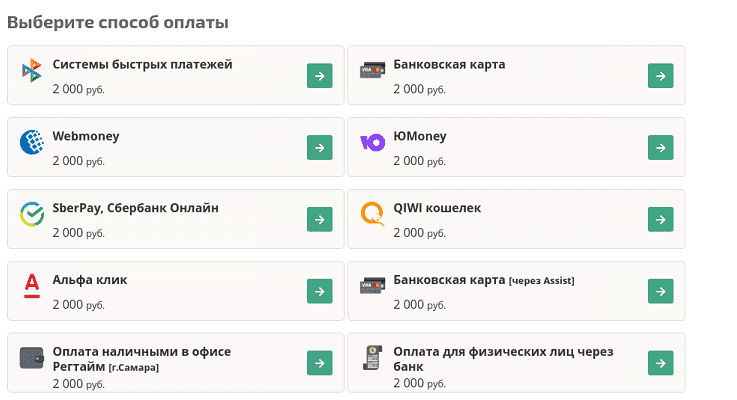Select Оплата наличными в офисе Регтайм title
Screen dimensions: 737x400
(141, 359)
